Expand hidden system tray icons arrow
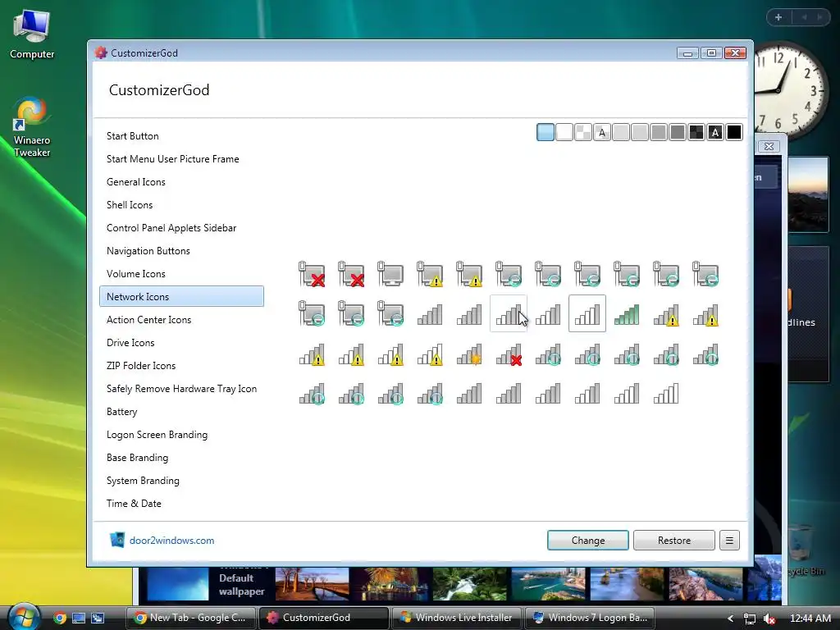The height and width of the screenshot is (630, 840). [x=730, y=619]
